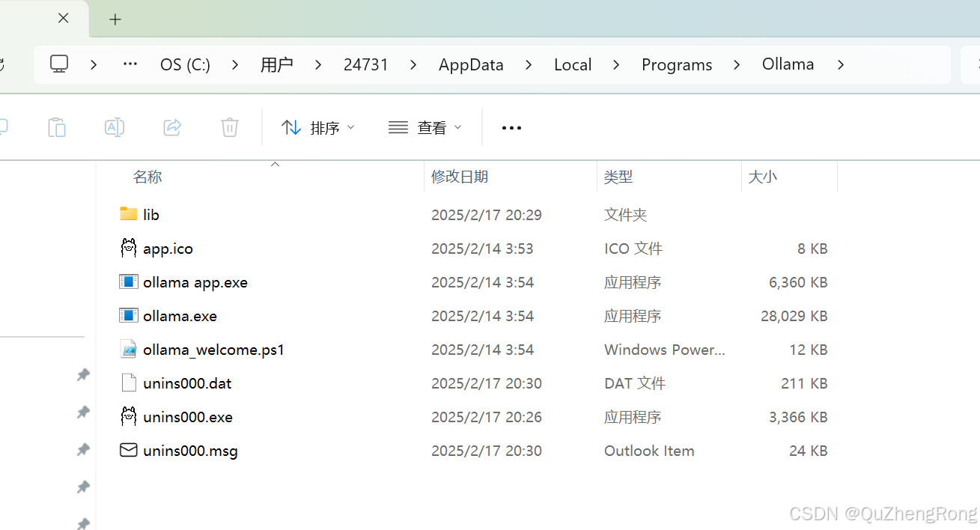Add a new File Explorer tab
The width and height of the screenshot is (980, 530).
point(115,19)
